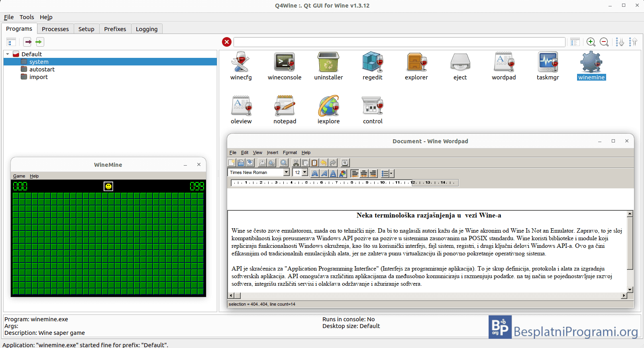Toggle bullet list in Wordpad
Viewport: 644px width, 348px height.
pyautogui.click(x=385, y=173)
